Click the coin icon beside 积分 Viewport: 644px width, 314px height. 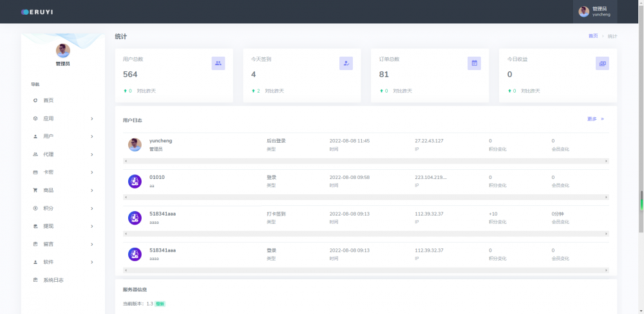[x=35, y=208]
